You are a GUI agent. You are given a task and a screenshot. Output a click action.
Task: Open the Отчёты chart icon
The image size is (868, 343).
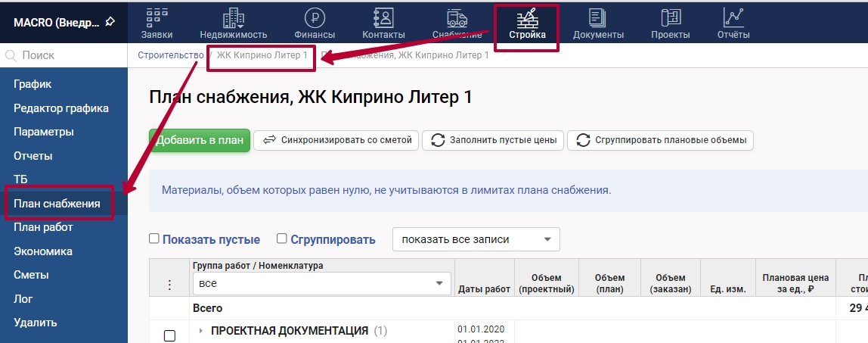(x=733, y=18)
